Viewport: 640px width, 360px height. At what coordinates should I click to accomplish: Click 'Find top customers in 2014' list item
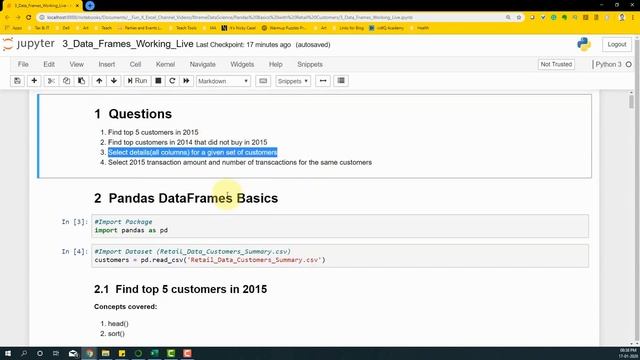(x=188, y=142)
